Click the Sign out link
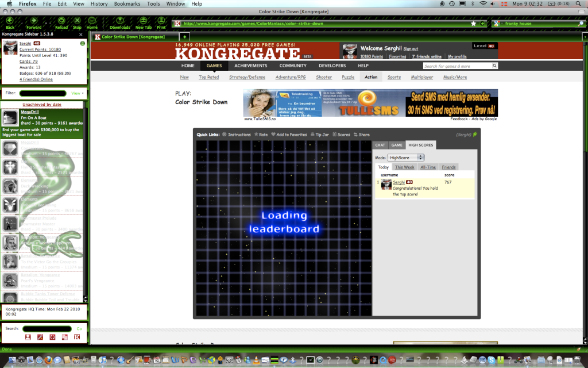Viewport: 588px width, 368px height. 411,49
